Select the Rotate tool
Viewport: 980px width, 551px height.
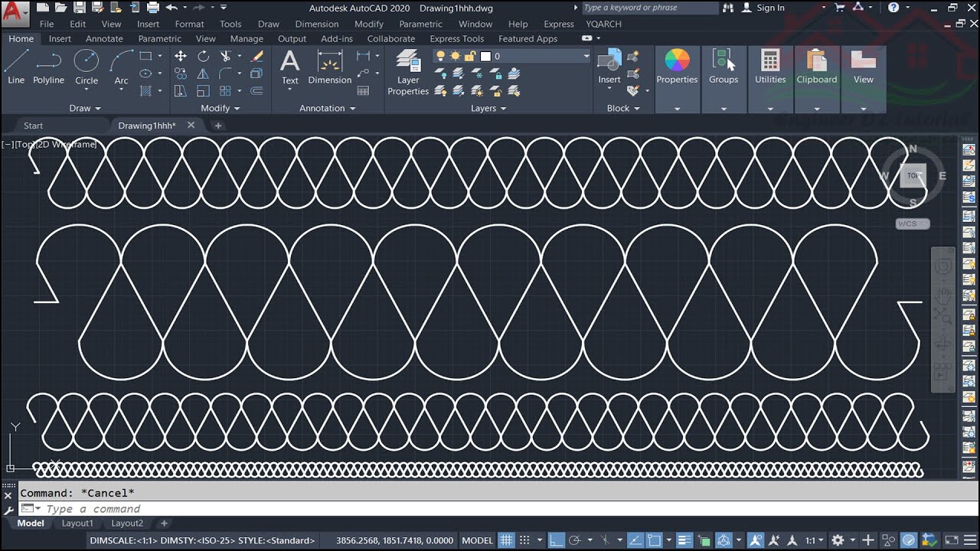(x=203, y=56)
